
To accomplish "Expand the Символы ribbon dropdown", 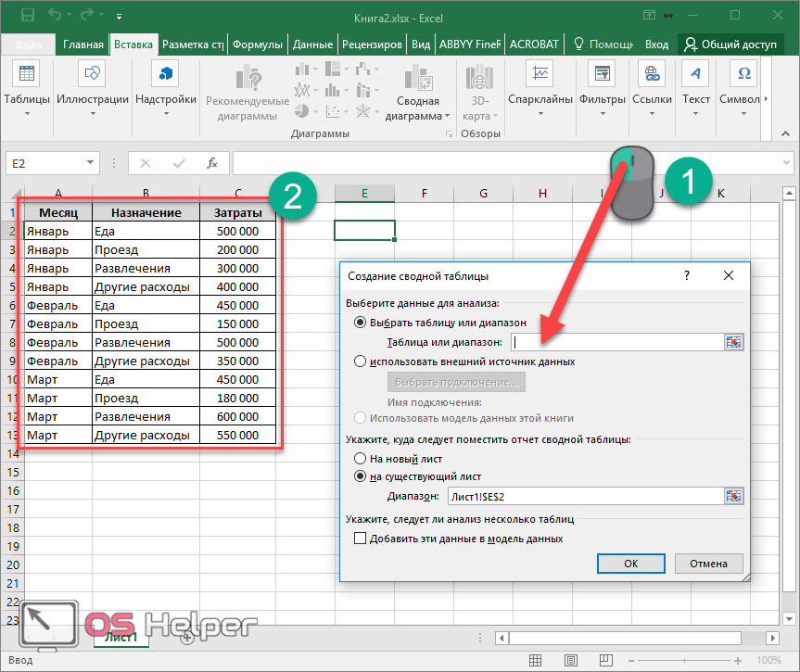I will tap(743, 114).
